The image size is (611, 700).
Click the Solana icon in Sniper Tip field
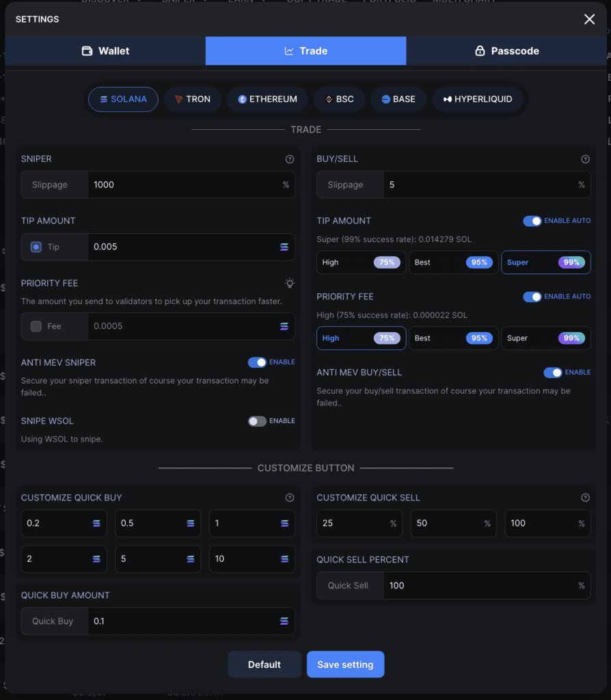[284, 247]
